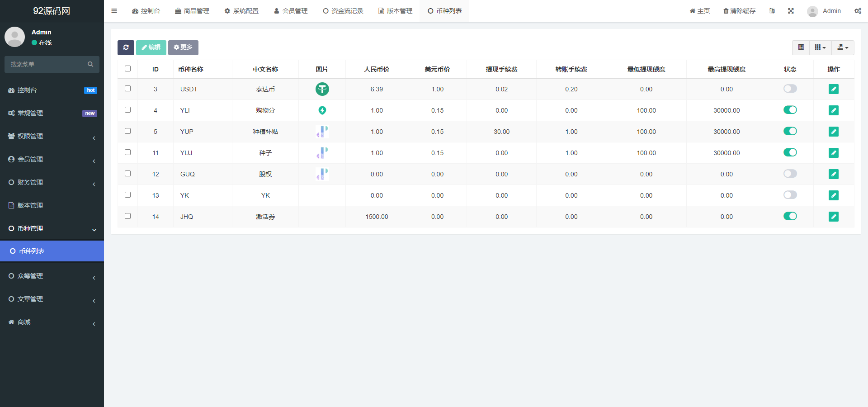Screen dimensions: 868x407
Task: Switch table to card view icon
Action: 801,47
